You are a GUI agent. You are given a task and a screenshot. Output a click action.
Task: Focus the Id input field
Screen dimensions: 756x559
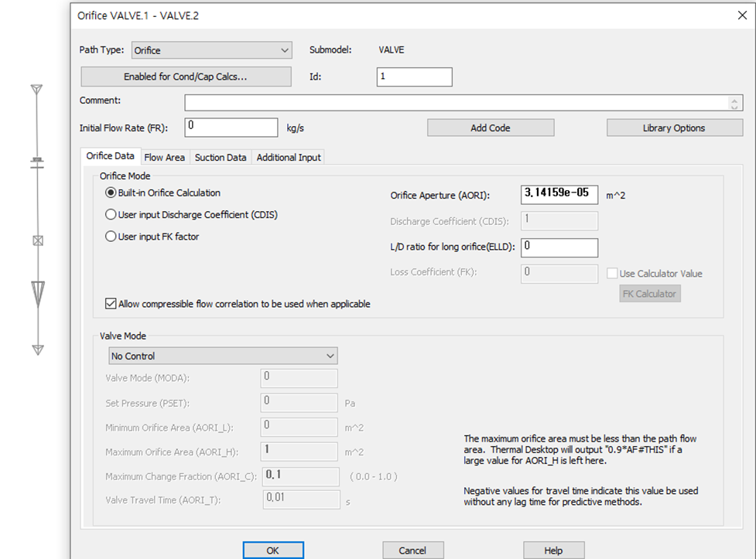415,77
